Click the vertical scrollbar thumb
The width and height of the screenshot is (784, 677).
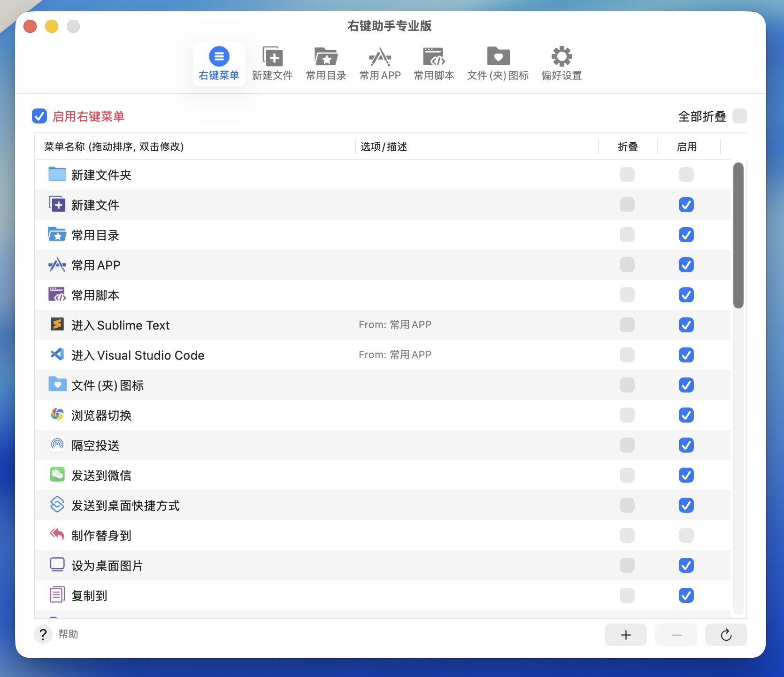pos(738,235)
